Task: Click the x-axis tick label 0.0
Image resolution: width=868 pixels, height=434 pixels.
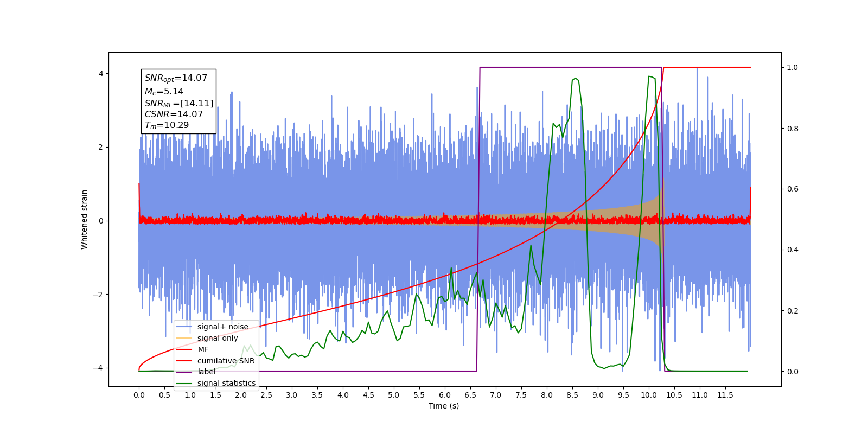Action: [139, 395]
